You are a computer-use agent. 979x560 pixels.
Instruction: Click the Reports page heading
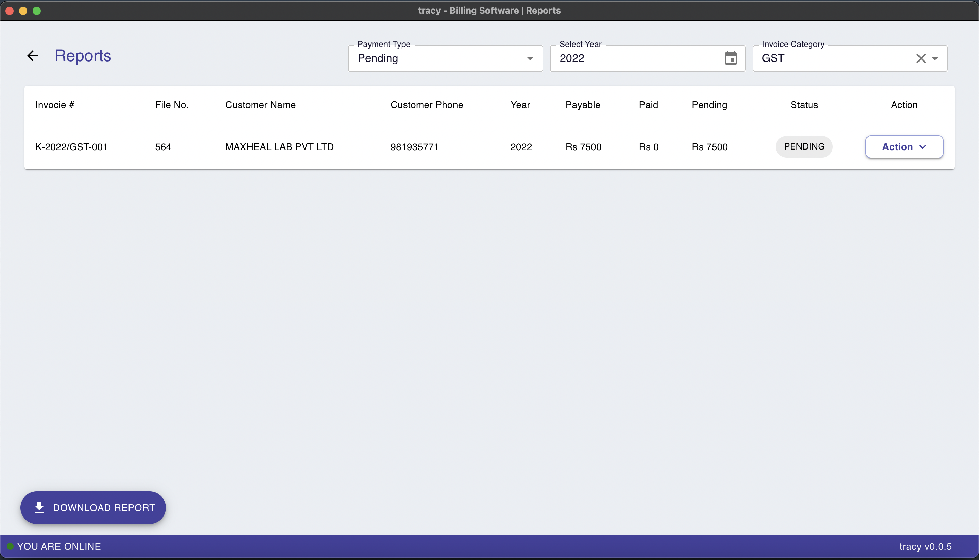pyautogui.click(x=83, y=56)
